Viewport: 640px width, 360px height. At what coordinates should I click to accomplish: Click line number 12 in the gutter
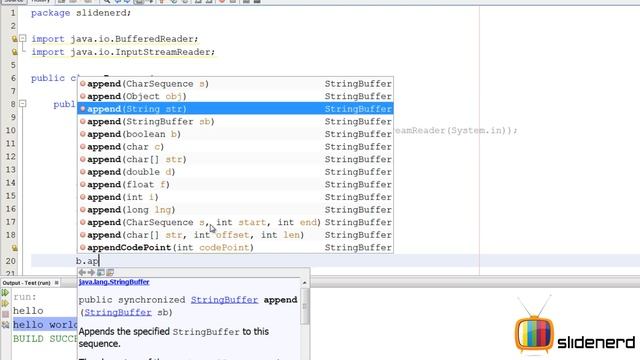pyautogui.click(x=11, y=157)
